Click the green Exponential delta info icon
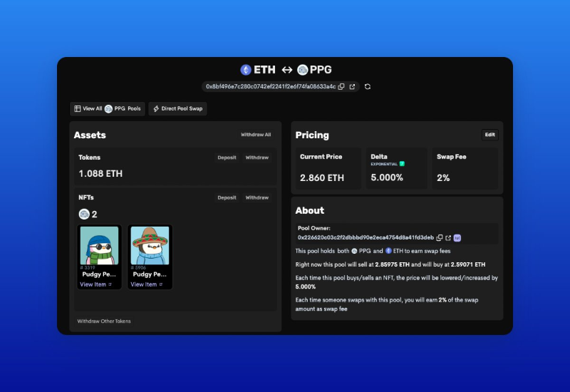This screenshot has width=570, height=392. click(x=402, y=164)
